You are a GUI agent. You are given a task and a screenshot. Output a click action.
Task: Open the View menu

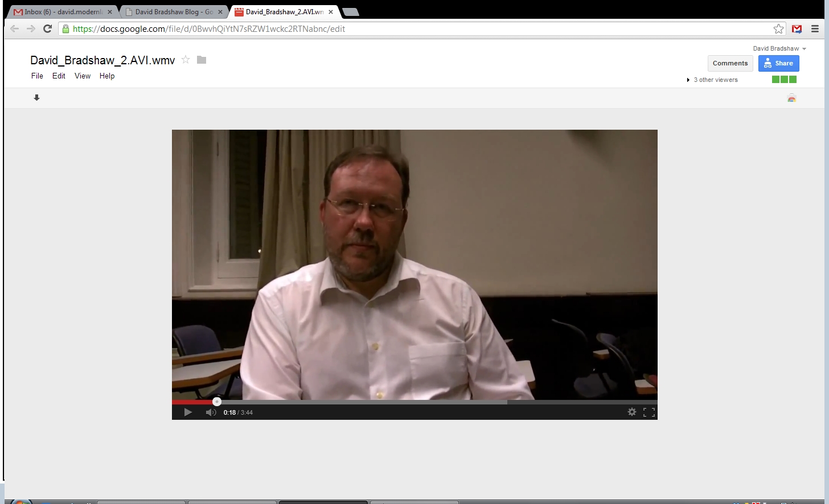pos(83,76)
